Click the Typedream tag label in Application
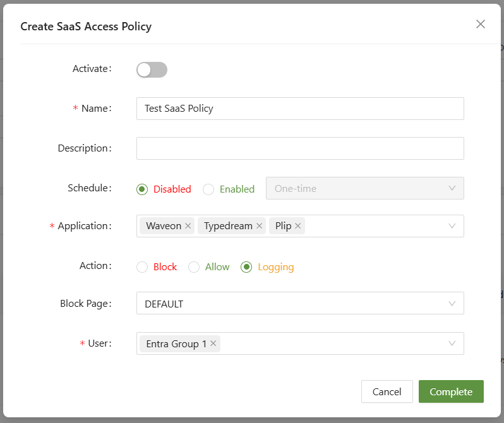 coord(227,226)
